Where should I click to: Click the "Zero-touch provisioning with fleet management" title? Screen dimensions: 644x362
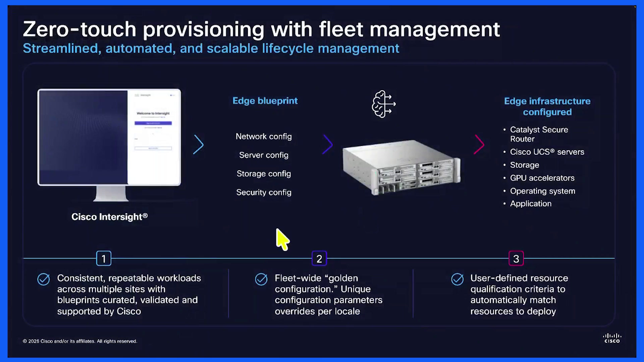pos(261,29)
